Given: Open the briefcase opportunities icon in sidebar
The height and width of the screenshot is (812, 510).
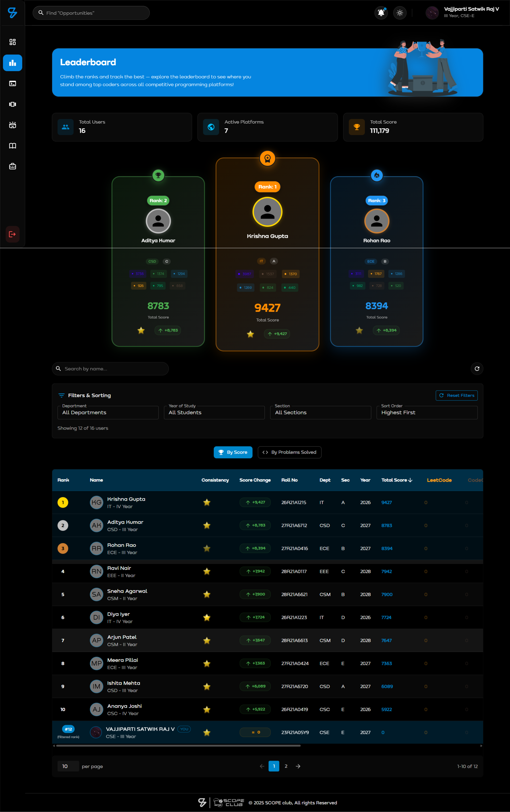Looking at the screenshot, I should click(x=13, y=166).
